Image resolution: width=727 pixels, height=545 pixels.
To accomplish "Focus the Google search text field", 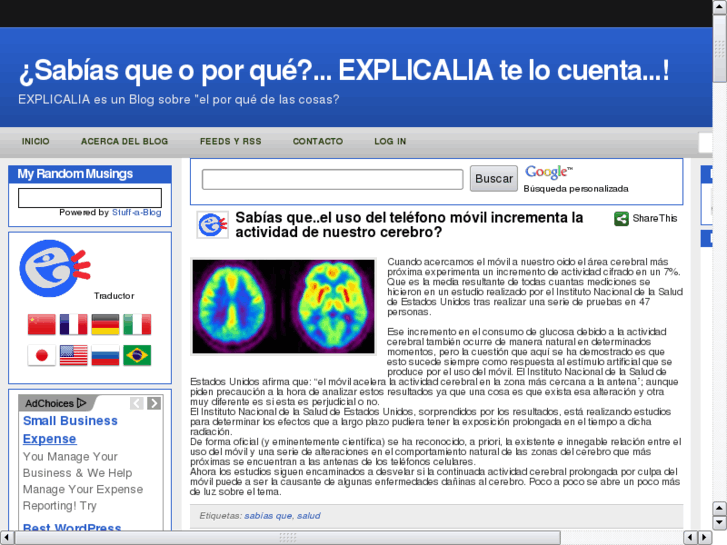I will (x=332, y=180).
